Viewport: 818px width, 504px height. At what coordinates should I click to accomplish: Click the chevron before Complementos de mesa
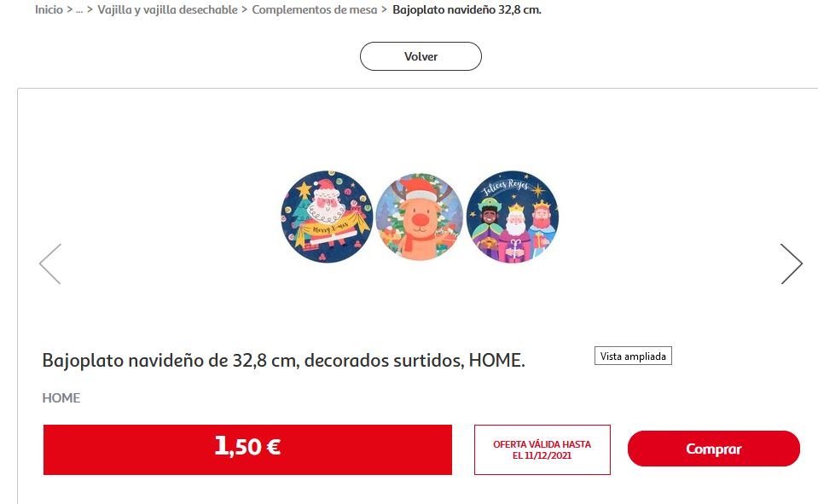(x=245, y=9)
